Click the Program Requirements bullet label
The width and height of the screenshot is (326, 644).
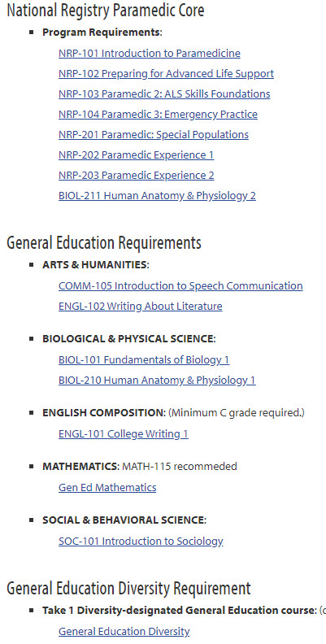point(102,33)
